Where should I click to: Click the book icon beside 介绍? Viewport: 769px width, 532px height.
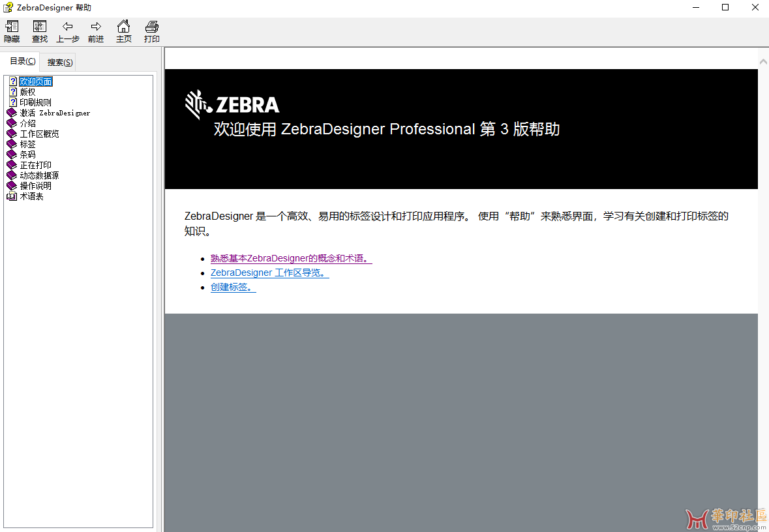pos(12,123)
